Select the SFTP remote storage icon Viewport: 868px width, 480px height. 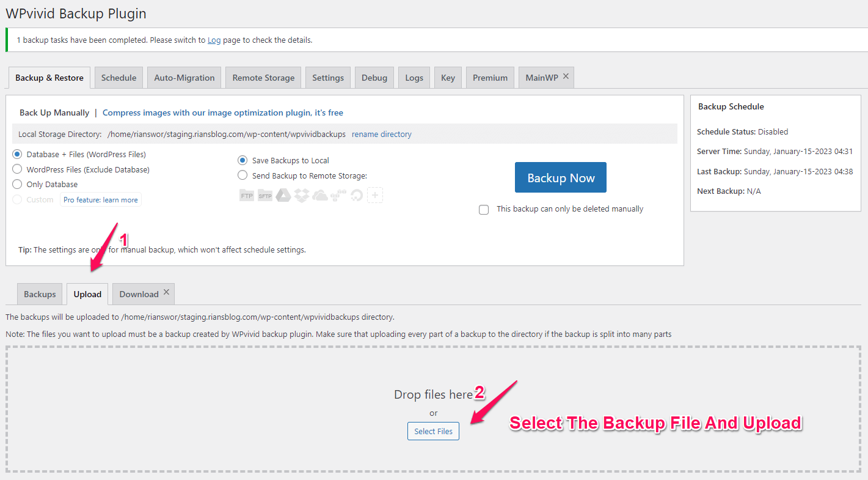(x=265, y=196)
